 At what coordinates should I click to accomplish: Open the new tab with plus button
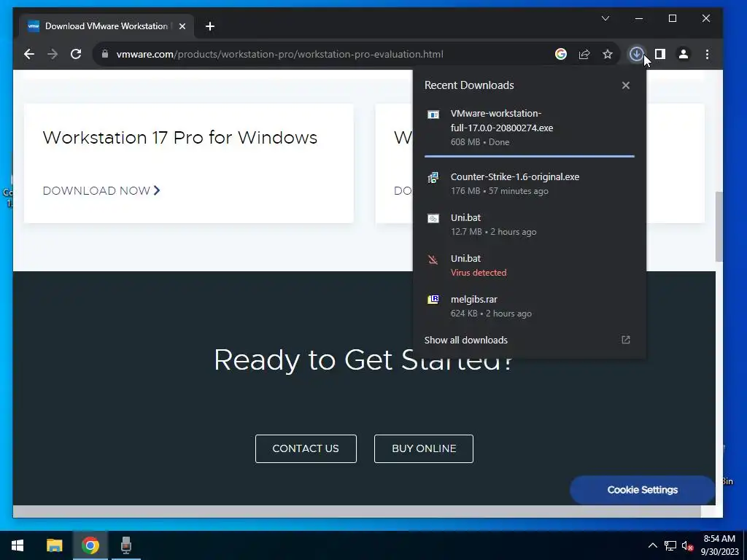tap(209, 26)
